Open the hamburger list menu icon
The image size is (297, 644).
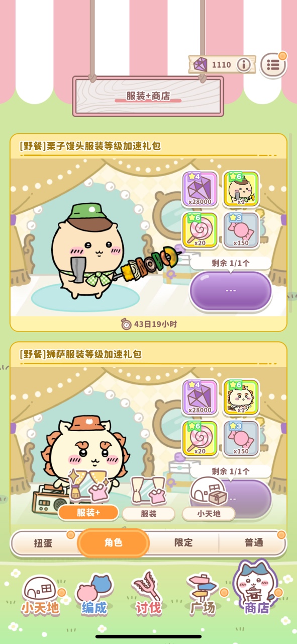coord(273,64)
